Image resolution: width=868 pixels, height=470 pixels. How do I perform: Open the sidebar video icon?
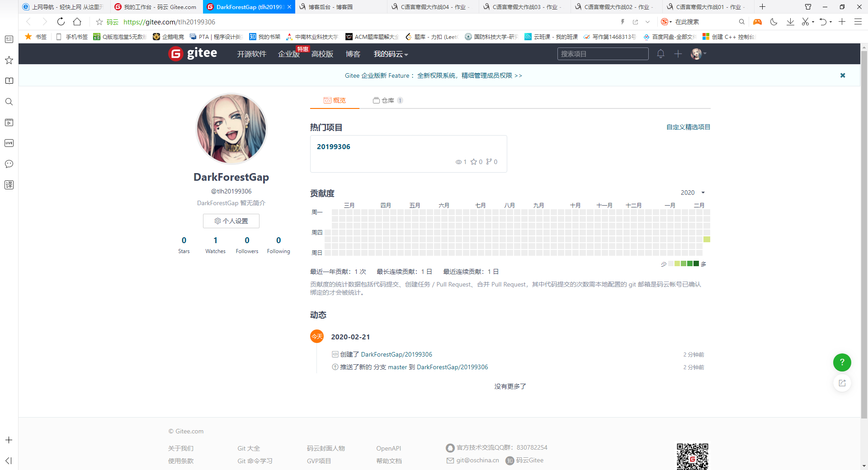(x=9, y=122)
